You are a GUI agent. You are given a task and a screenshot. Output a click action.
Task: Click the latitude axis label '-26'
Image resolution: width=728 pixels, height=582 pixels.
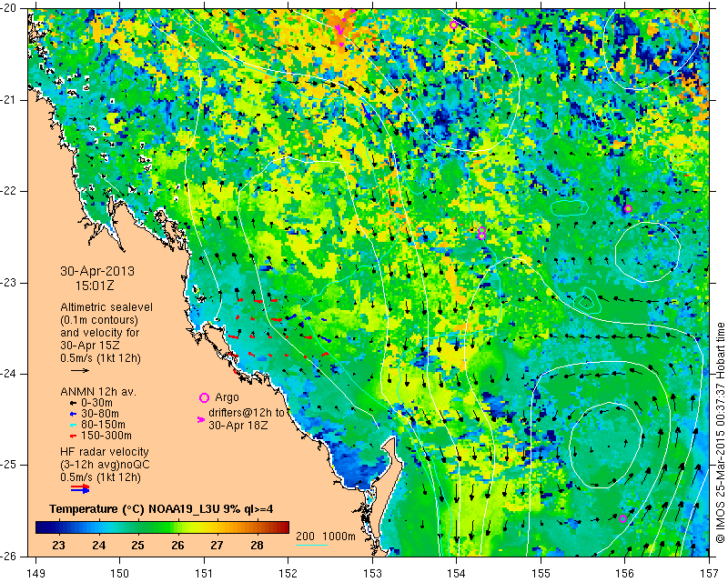(x=10, y=556)
